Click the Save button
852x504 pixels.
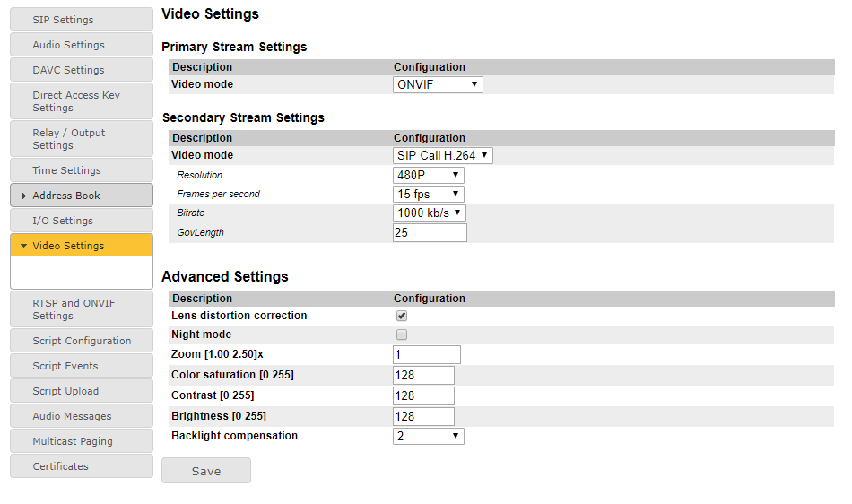coord(206,471)
